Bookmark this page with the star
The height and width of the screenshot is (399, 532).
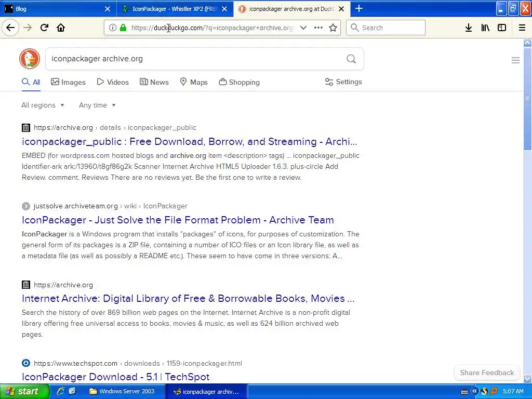[x=333, y=28]
